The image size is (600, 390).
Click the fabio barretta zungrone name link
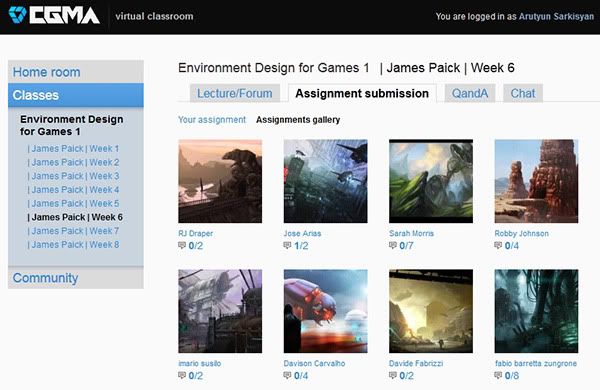pos(536,364)
